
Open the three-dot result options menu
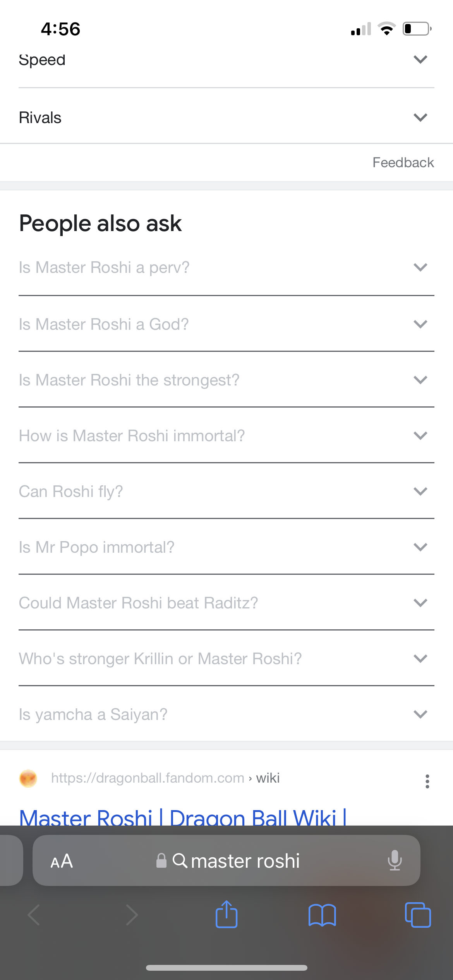tap(427, 781)
